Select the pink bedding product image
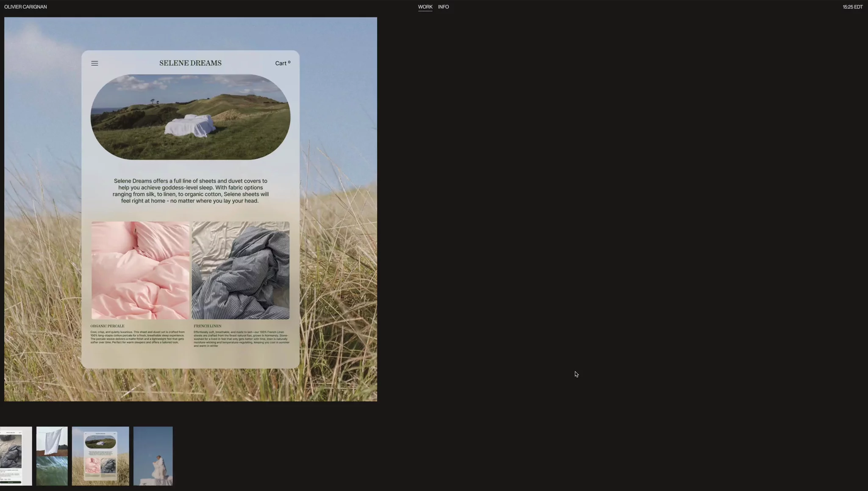Image resolution: width=868 pixels, height=491 pixels. tap(140, 270)
